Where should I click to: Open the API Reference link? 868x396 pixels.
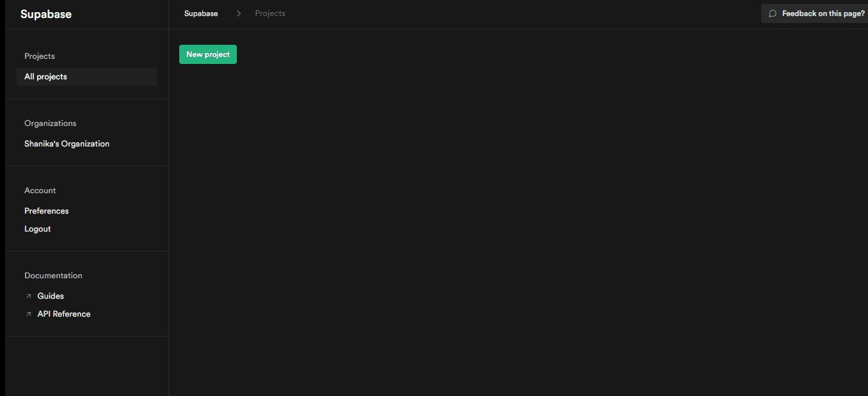click(64, 314)
